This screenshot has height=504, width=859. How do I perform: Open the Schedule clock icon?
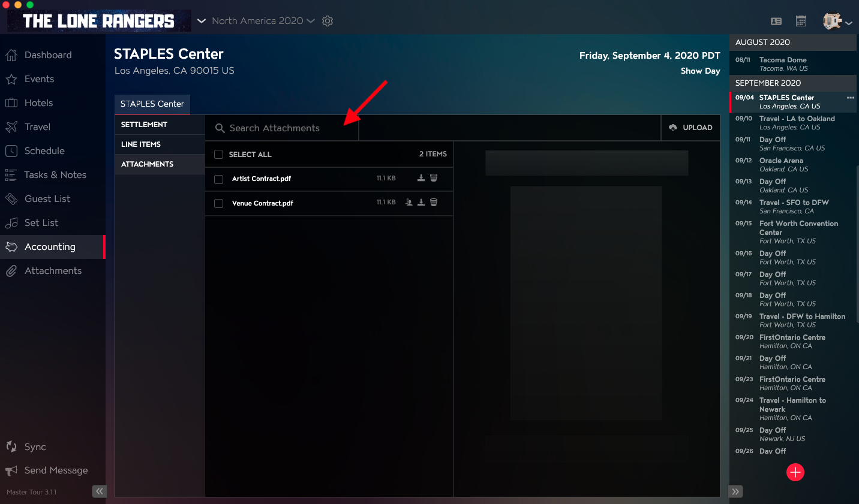(x=11, y=151)
